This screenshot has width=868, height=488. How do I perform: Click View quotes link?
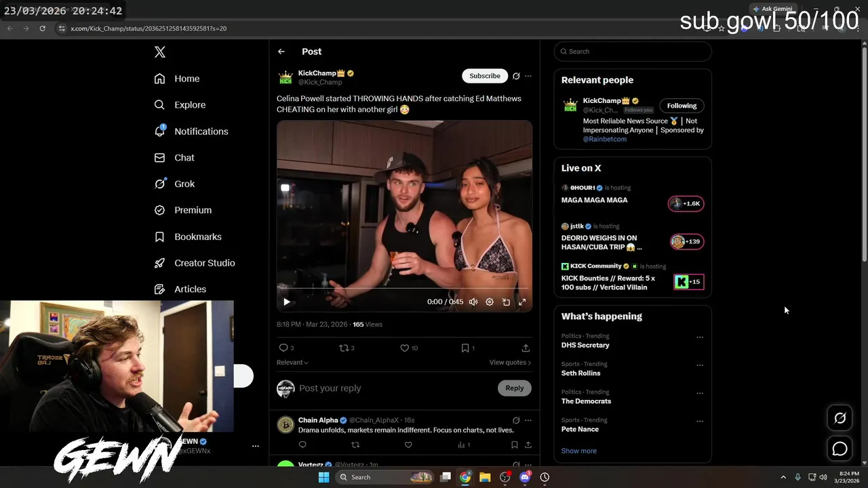[x=510, y=363]
